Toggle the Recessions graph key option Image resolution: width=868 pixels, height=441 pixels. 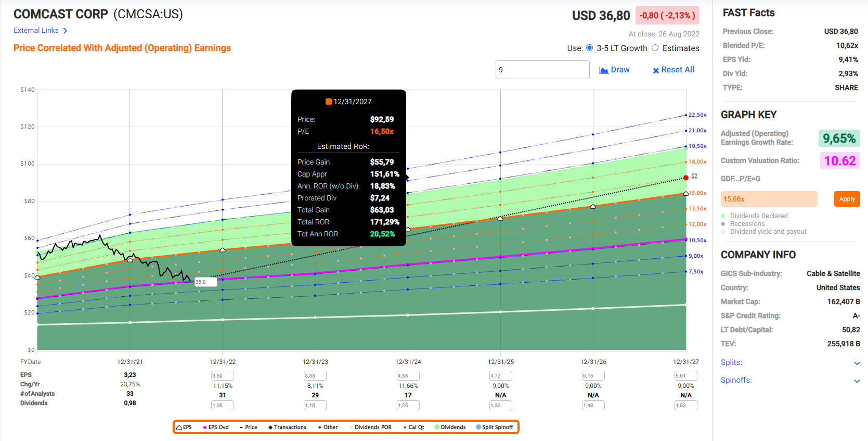click(x=723, y=224)
